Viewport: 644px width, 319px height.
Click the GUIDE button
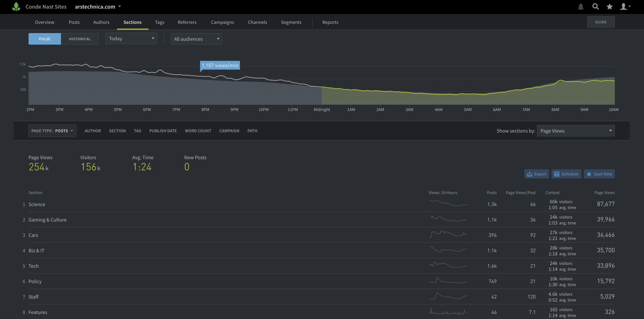[x=601, y=22]
